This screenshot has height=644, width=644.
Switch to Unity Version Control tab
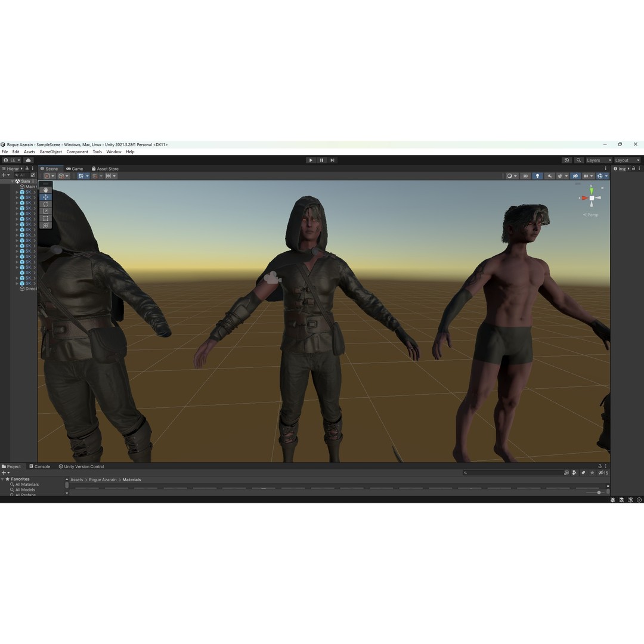(x=81, y=466)
